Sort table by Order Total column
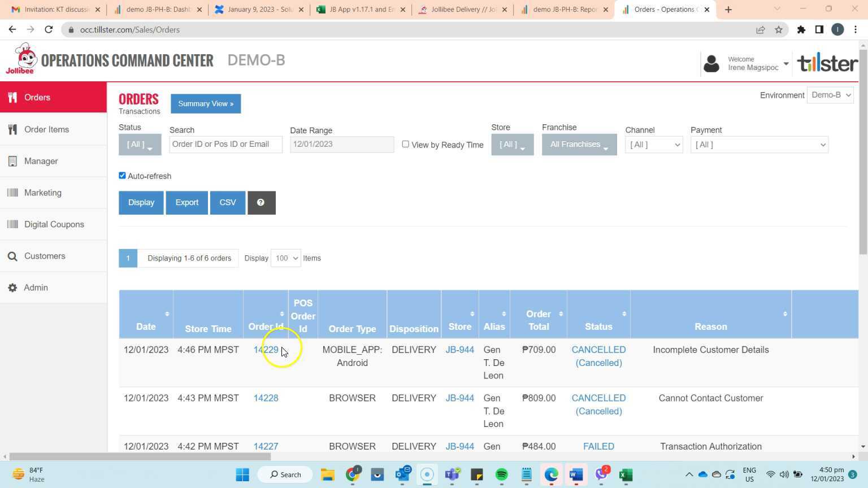 [x=539, y=320]
